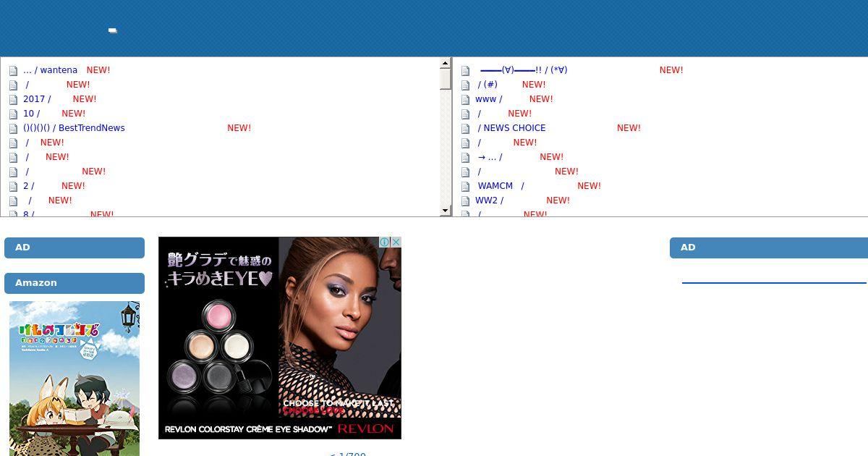Viewport: 868px width, 456px height.
Task: Click the Amazon sidebar header
Action: pyautogui.click(x=75, y=283)
